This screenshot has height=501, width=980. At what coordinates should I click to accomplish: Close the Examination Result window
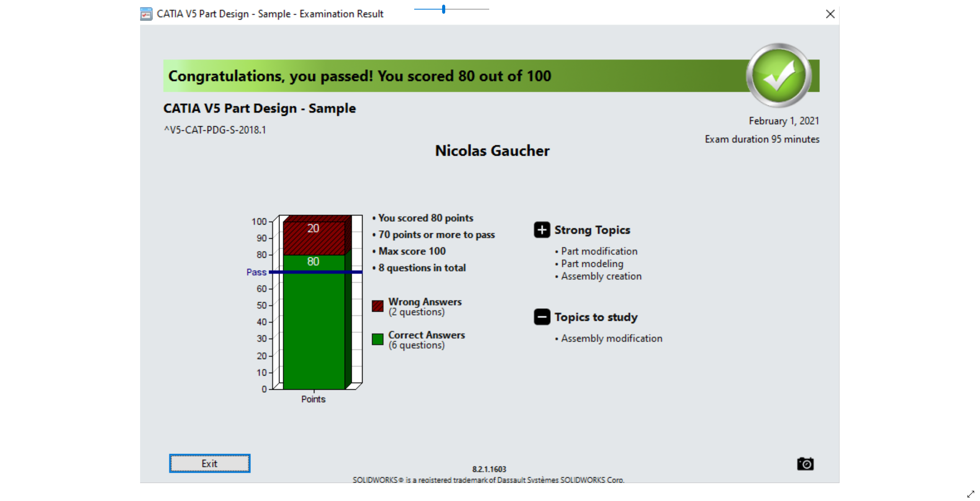click(830, 14)
